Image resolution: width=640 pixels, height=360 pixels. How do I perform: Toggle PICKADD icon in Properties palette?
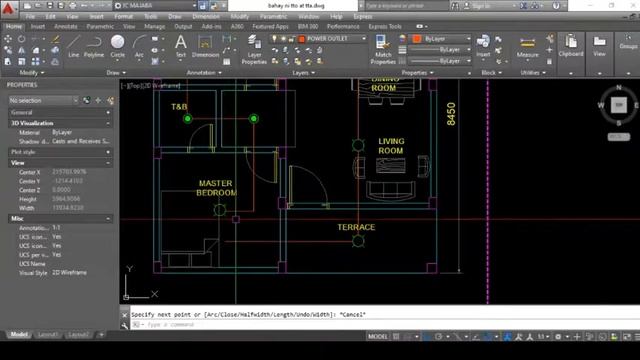tap(87, 100)
